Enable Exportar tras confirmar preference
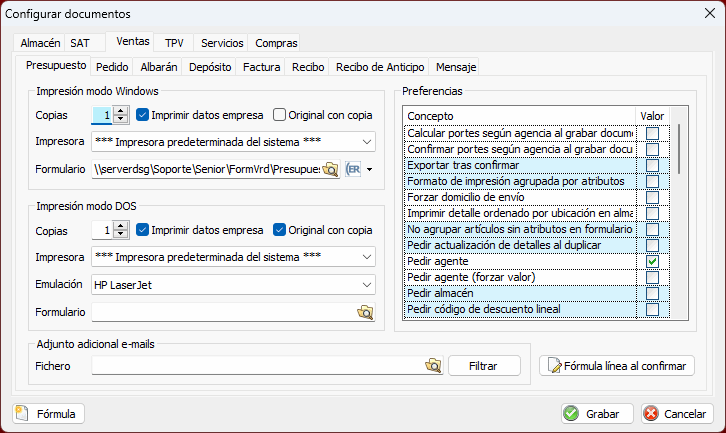The image size is (726, 433). [652, 165]
